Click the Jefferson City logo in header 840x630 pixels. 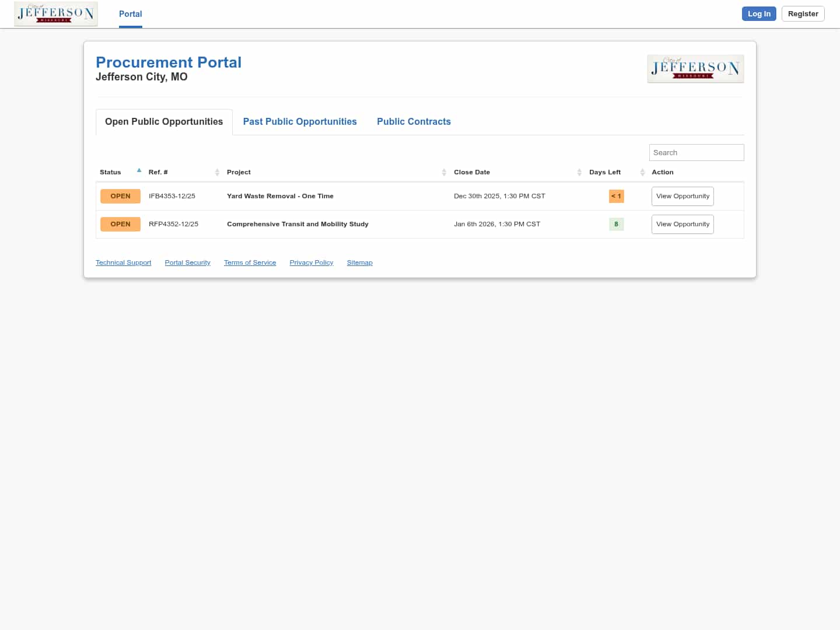pyautogui.click(x=56, y=14)
